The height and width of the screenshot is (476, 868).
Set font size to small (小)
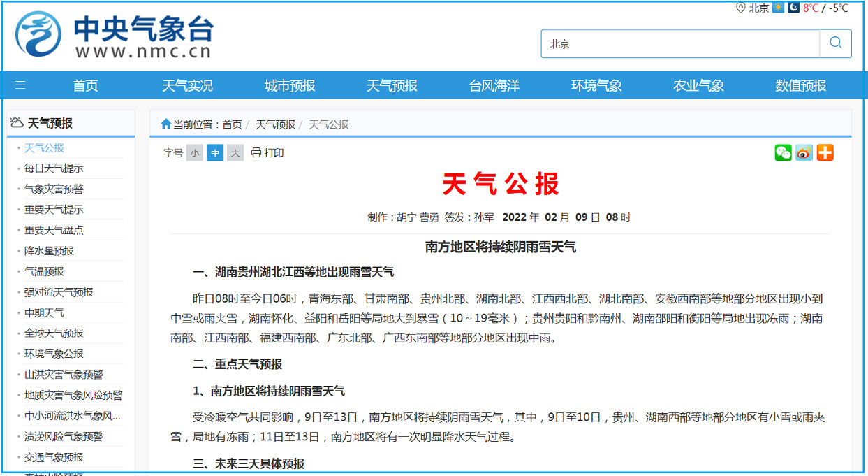[194, 153]
